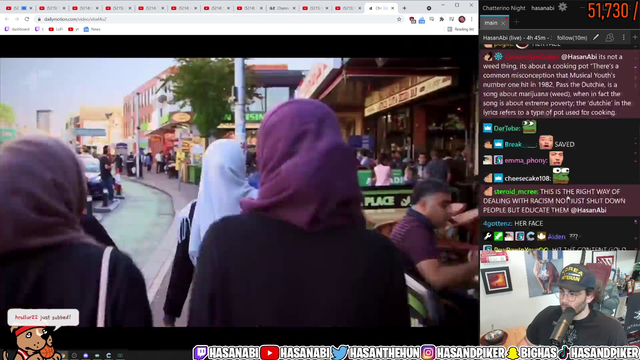Screen dimensions: 640x360
Task: Open the Reading list panel
Action: (461, 29)
